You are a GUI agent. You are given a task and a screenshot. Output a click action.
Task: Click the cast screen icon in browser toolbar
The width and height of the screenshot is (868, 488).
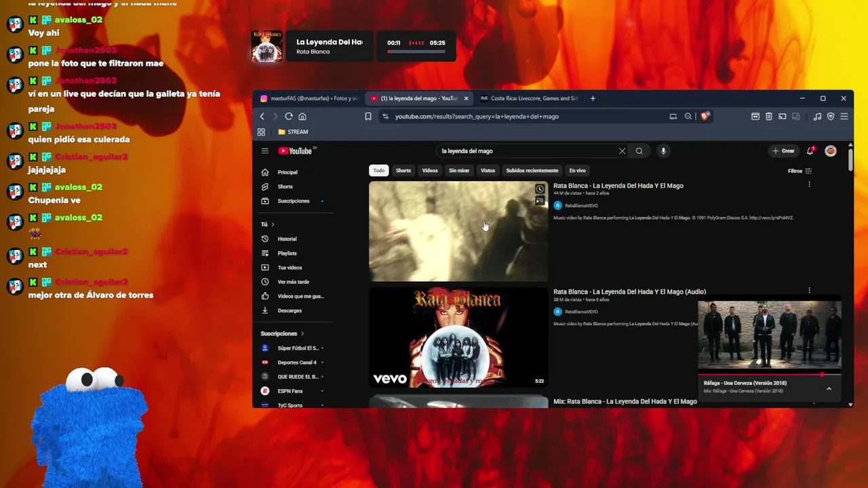[782, 117]
